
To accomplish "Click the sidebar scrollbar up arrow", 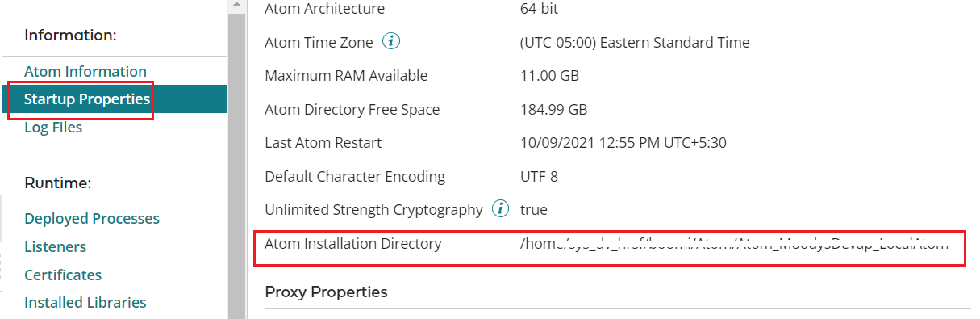I will pyautogui.click(x=236, y=6).
